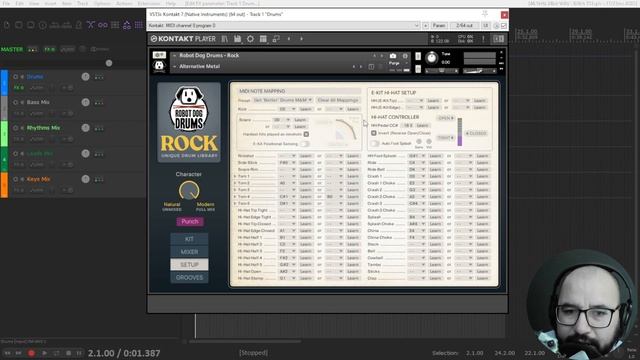Viewport: 640px width, 360px height.
Task: Click the link grouping icon in REAPER toolbar
Action: point(103,25)
